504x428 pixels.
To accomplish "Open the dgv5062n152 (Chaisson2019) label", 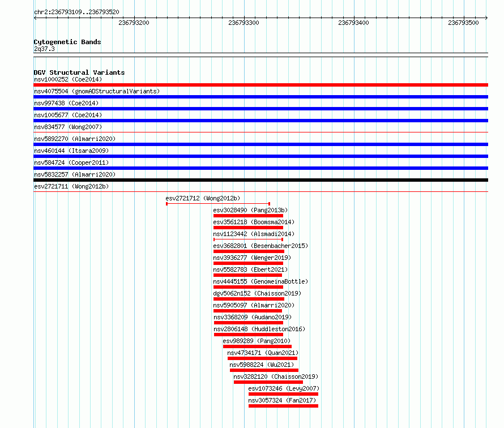I will pyautogui.click(x=257, y=293).
